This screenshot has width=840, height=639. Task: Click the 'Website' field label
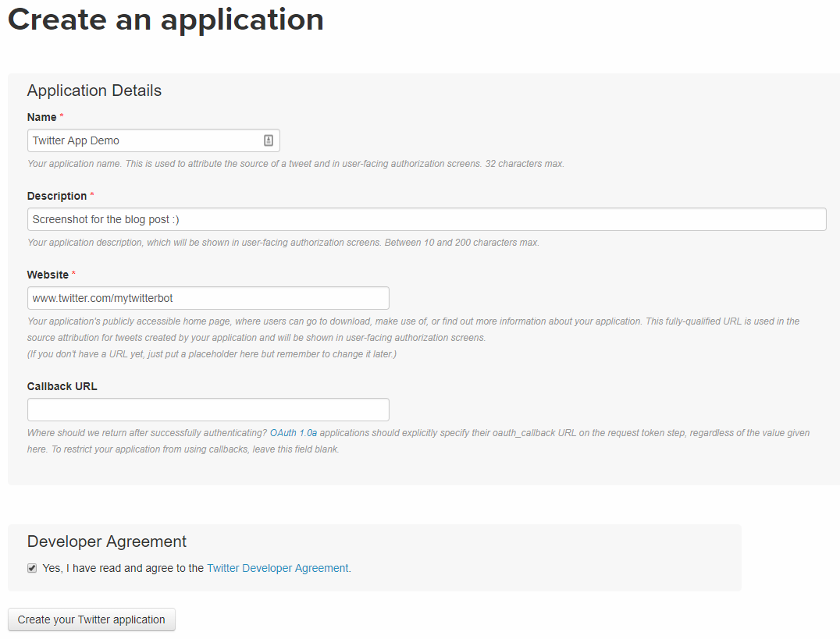pyautogui.click(x=48, y=274)
